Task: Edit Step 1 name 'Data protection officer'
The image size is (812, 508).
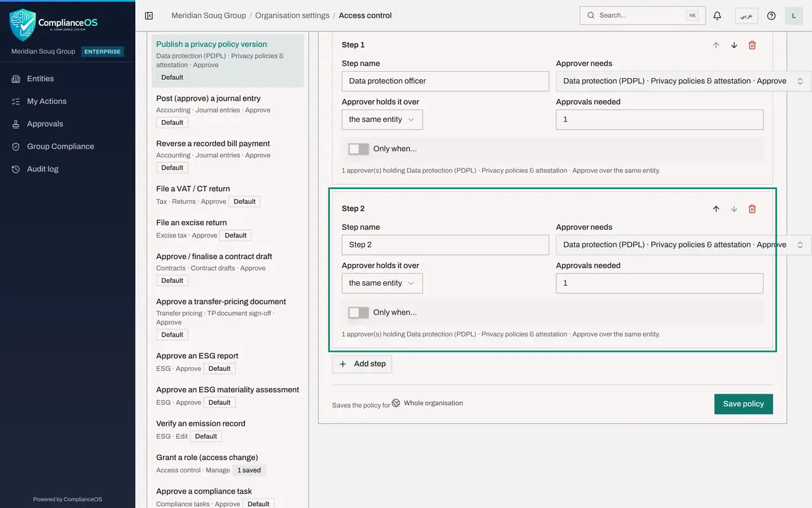Action: 445,81
